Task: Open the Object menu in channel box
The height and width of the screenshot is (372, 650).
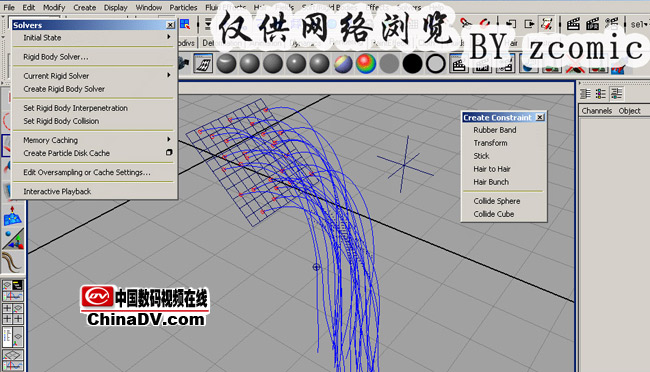Action: pyautogui.click(x=629, y=111)
